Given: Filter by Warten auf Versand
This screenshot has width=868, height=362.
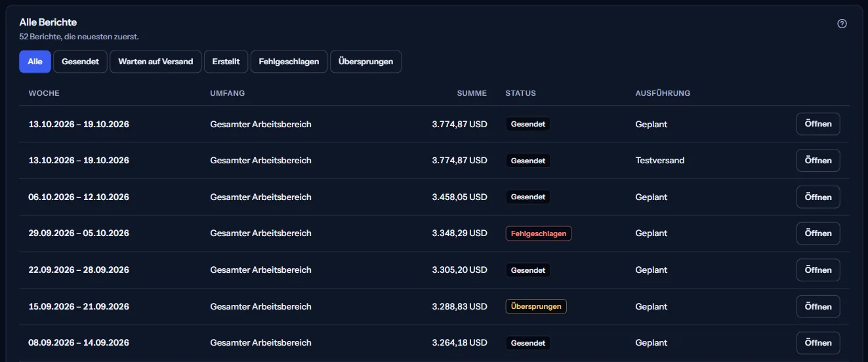Looking at the screenshot, I should click(x=155, y=62).
